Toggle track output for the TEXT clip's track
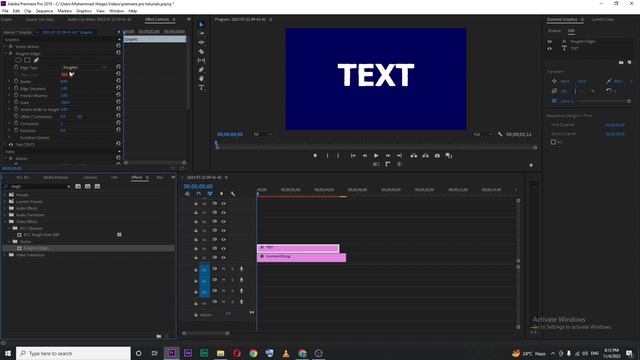Image resolution: width=640 pixels, height=360 pixels. pos(223,248)
